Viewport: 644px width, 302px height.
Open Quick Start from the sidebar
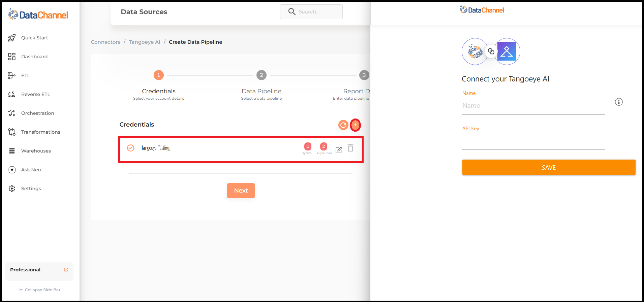[x=34, y=38]
